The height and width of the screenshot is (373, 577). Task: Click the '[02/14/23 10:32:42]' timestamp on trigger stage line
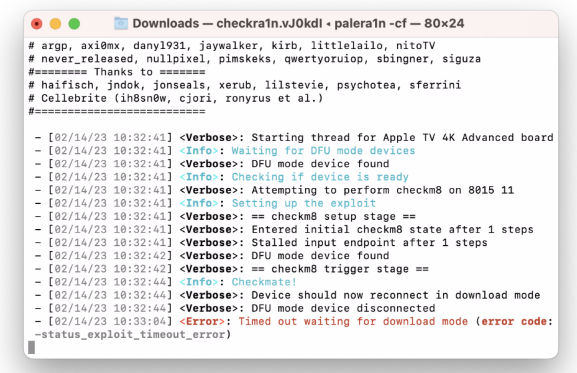[x=110, y=269]
